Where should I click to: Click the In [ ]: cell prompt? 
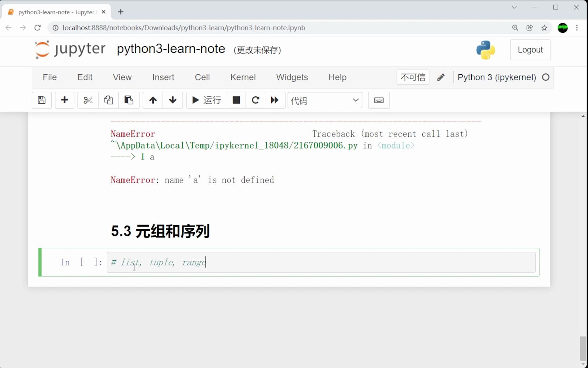tap(81, 262)
